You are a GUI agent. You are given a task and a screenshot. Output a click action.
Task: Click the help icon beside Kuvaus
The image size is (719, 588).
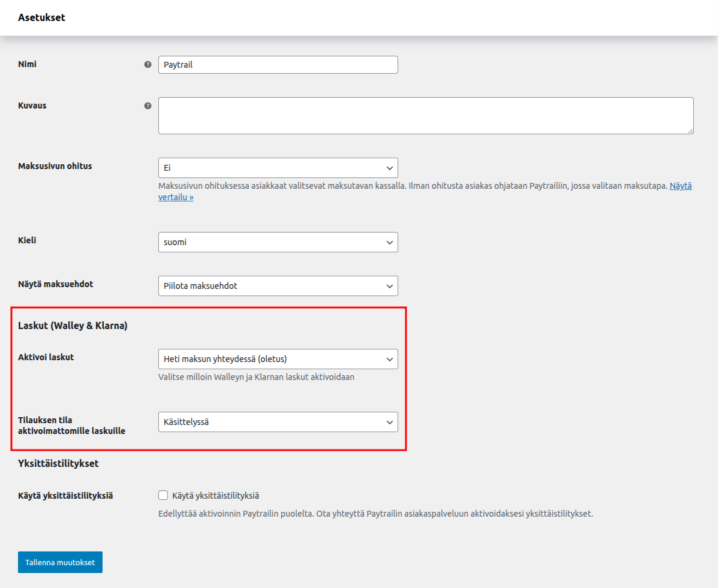[148, 106]
